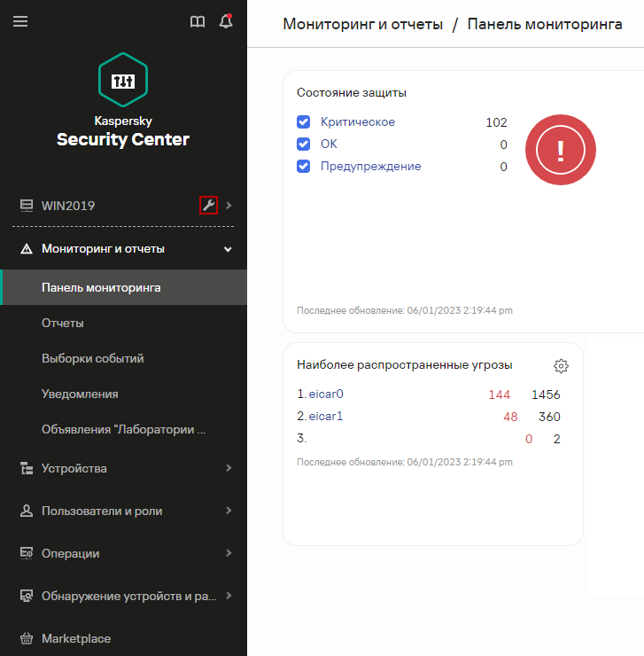Image resolution: width=644 pixels, height=656 pixels.
Task: Click the WIN2019 server name
Action: [x=68, y=206]
